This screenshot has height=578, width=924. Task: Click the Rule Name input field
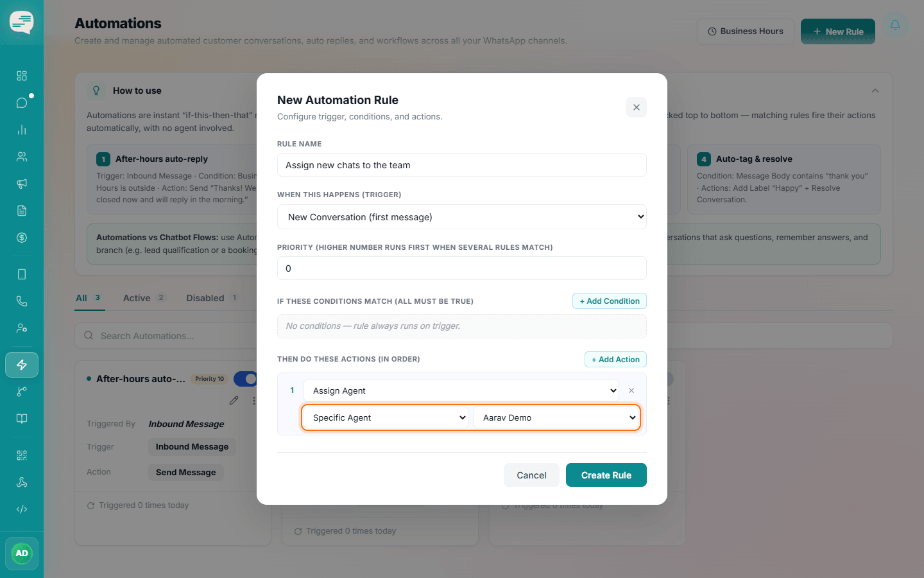tap(462, 165)
